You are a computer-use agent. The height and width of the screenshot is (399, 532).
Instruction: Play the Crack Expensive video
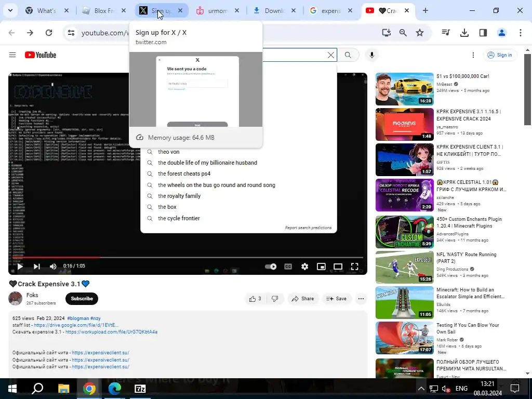point(20,267)
